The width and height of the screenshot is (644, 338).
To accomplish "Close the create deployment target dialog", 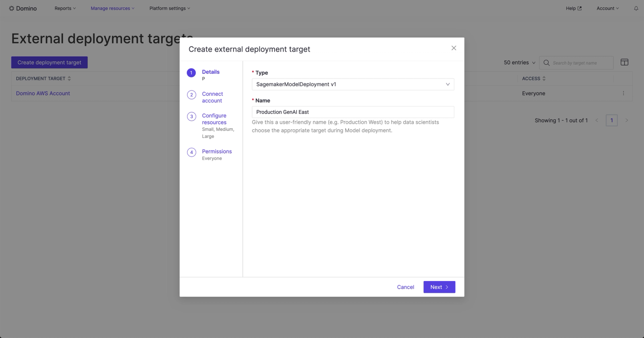I will pyautogui.click(x=454, y=48).
